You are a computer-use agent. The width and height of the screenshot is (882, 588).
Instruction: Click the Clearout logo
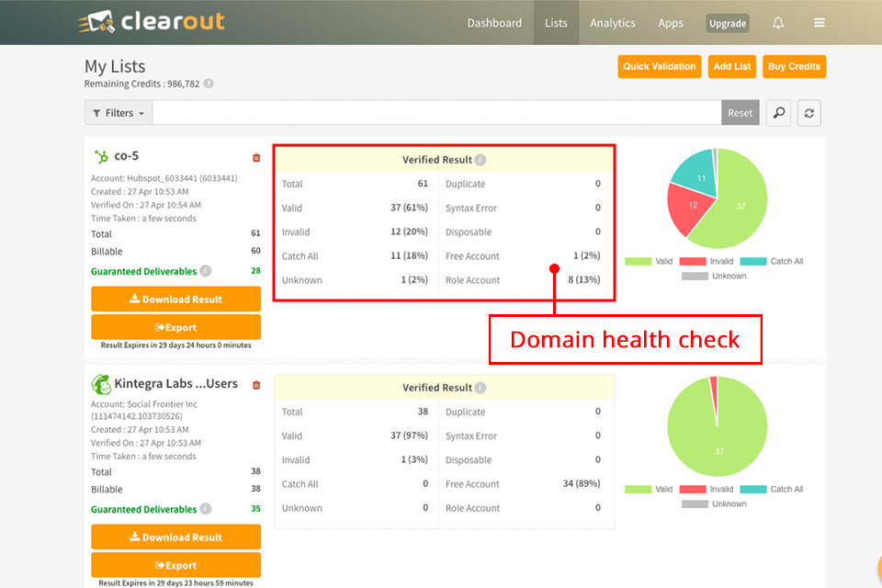(152, 21)
